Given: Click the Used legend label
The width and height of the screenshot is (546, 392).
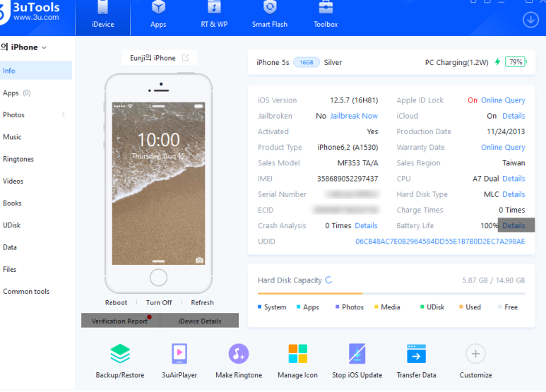Looking at the screenshot, I should click(x=473, y=307).
